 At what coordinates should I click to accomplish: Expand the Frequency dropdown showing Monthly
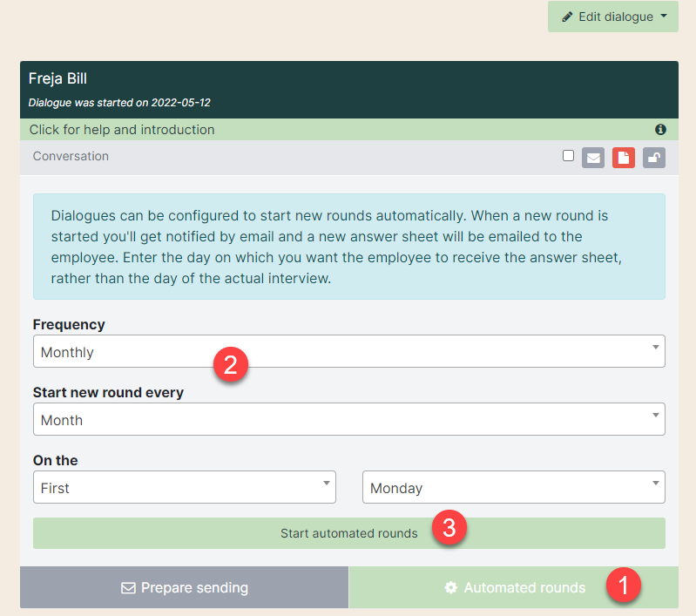click(348, 352)
